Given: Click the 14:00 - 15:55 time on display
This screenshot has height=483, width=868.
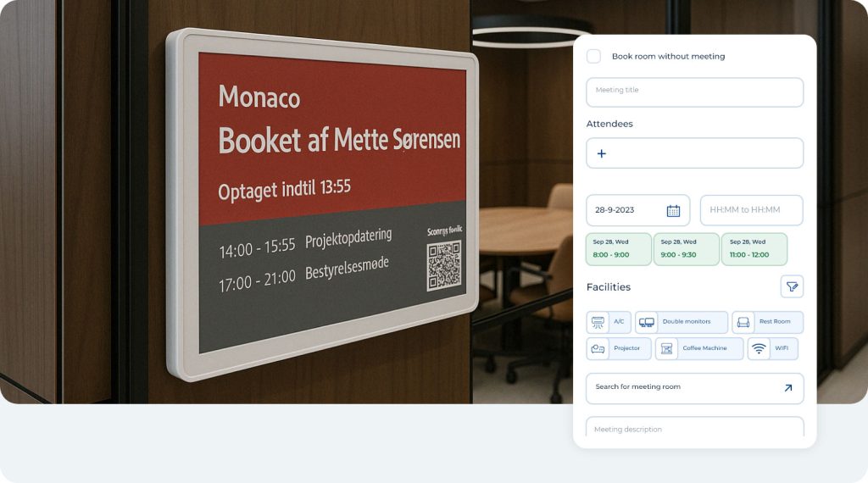Looking at the screenshot, I should point(257,249).
